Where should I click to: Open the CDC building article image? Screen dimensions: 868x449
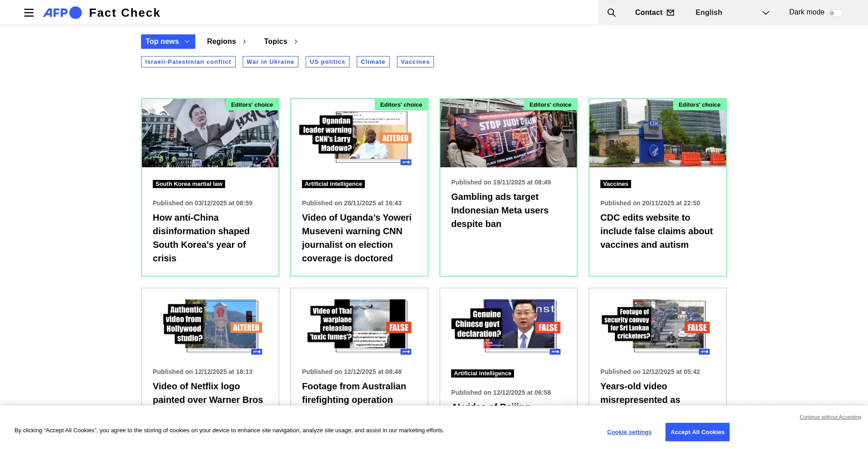pos(657,133)
